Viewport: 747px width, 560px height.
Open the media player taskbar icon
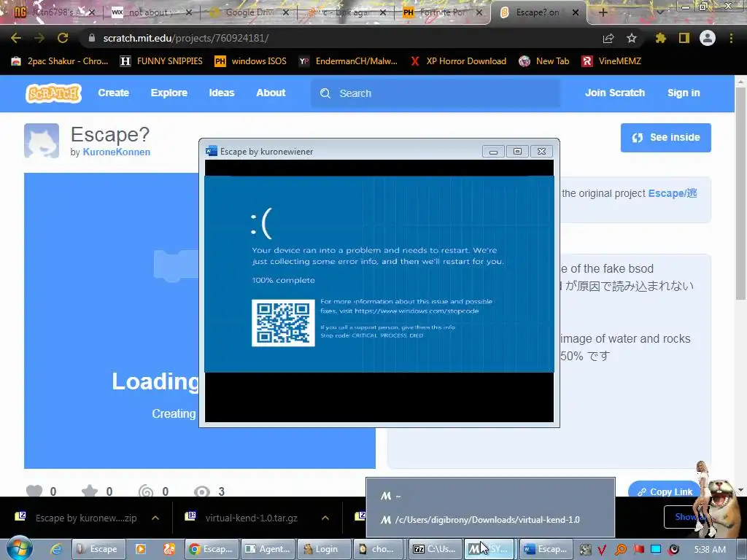point(141,549)
